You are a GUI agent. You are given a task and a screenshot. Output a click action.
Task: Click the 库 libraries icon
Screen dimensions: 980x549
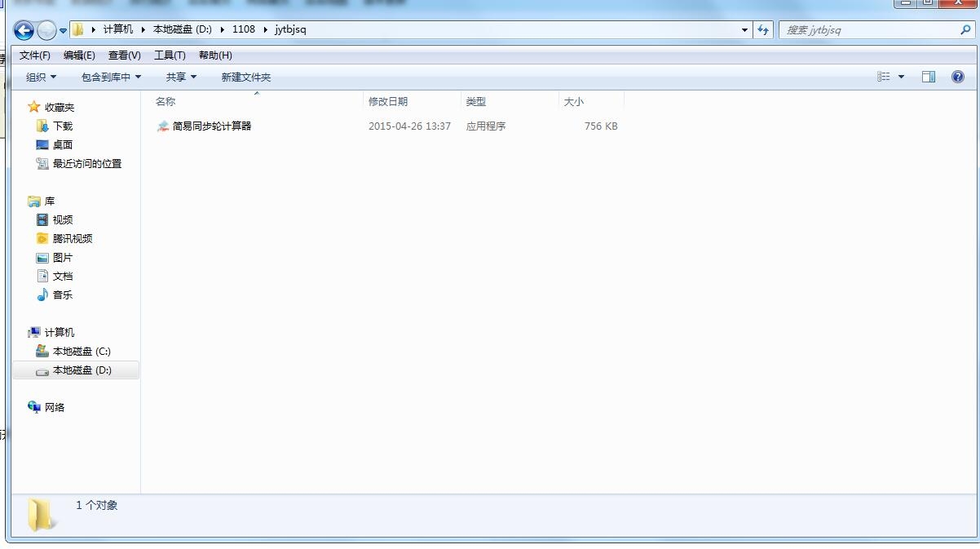click(x=33, y=201)
